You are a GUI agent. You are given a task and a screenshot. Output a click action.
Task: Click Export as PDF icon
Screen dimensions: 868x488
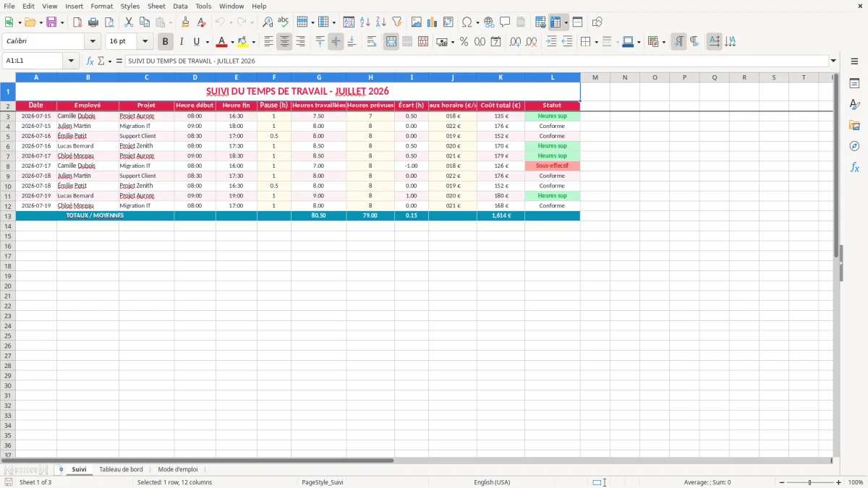point(77,22)
